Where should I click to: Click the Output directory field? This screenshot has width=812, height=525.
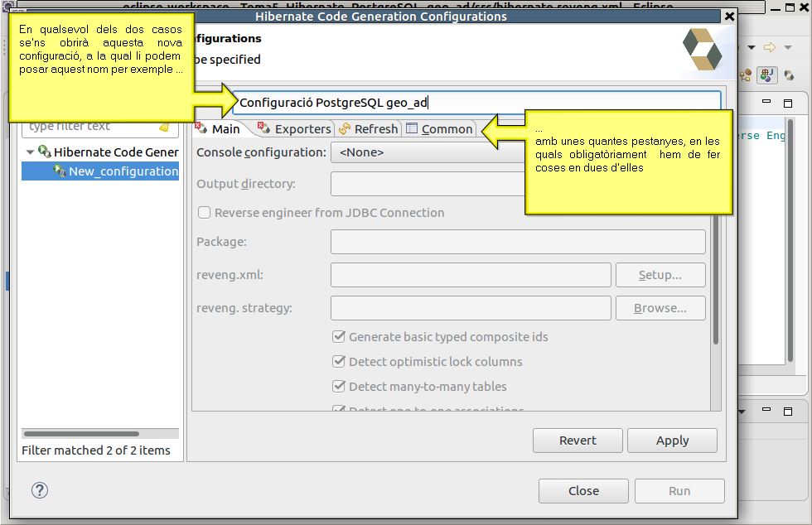click(428, 184)
